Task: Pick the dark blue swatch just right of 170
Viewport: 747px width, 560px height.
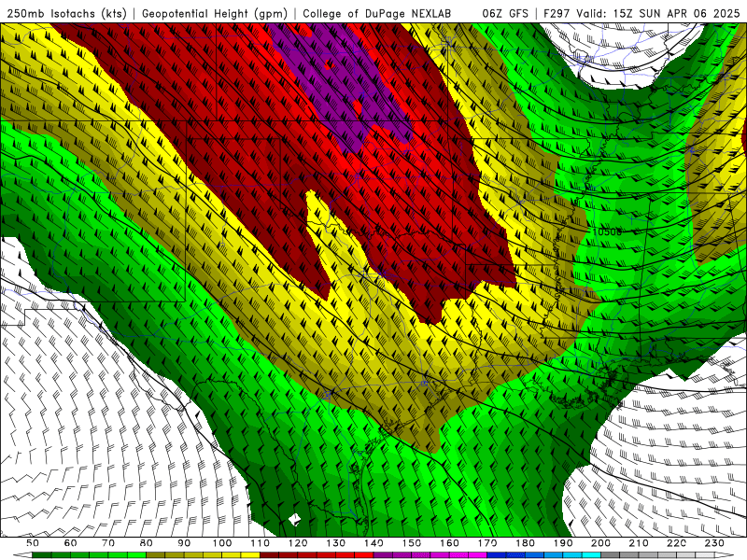Action: click(497, 555)
